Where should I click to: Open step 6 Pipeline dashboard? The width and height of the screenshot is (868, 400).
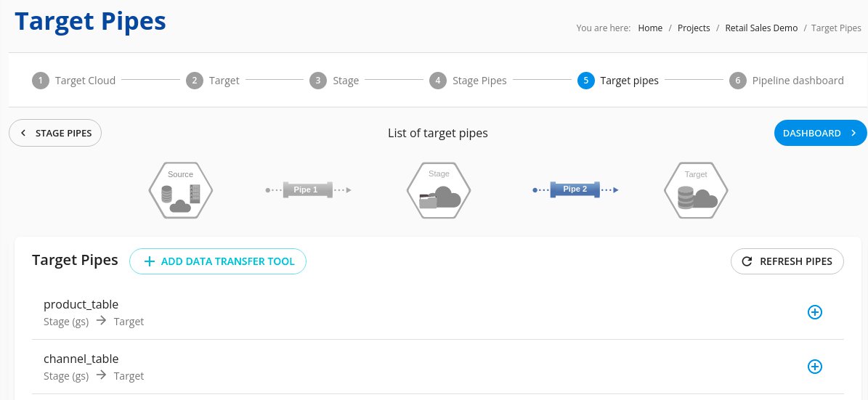click(x=786, y=81)
